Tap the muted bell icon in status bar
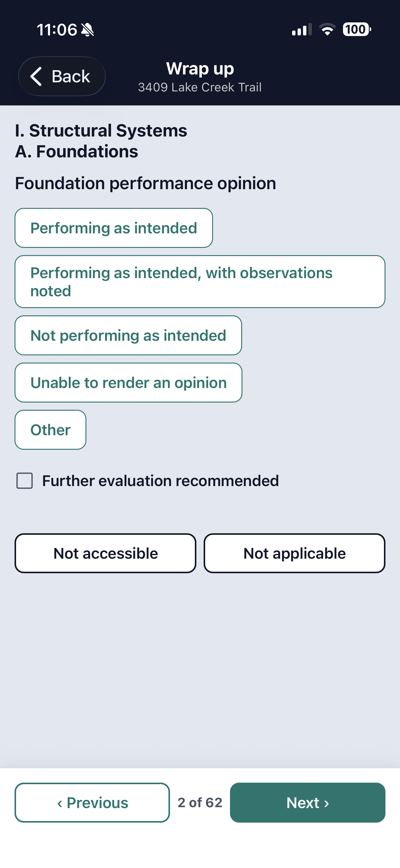The width and height of the screenshot is (400, 868). (88, 30)
